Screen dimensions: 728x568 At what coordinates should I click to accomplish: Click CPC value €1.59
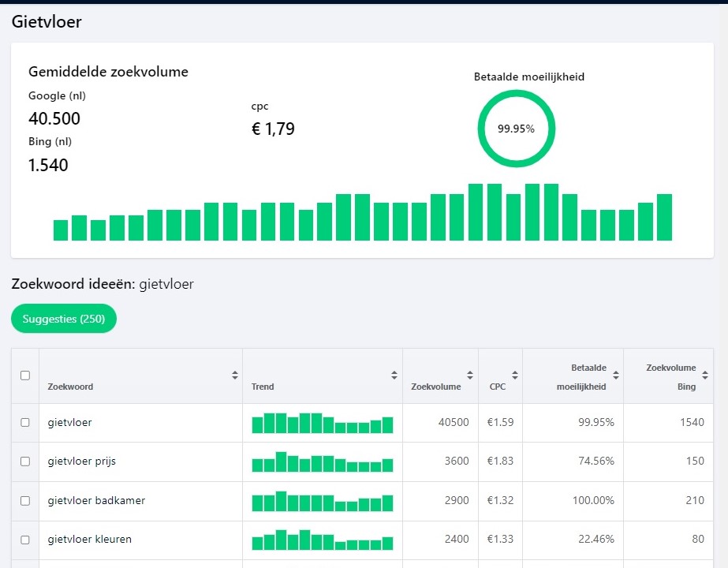[500, 422]
